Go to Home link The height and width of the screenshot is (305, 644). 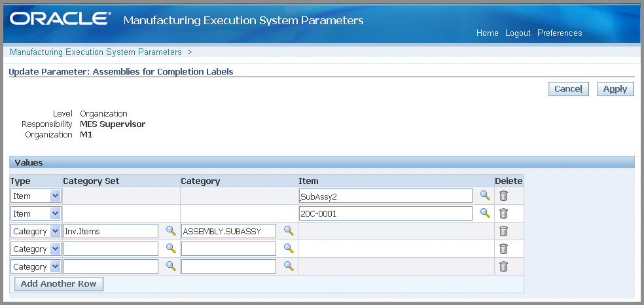[487, 33]
